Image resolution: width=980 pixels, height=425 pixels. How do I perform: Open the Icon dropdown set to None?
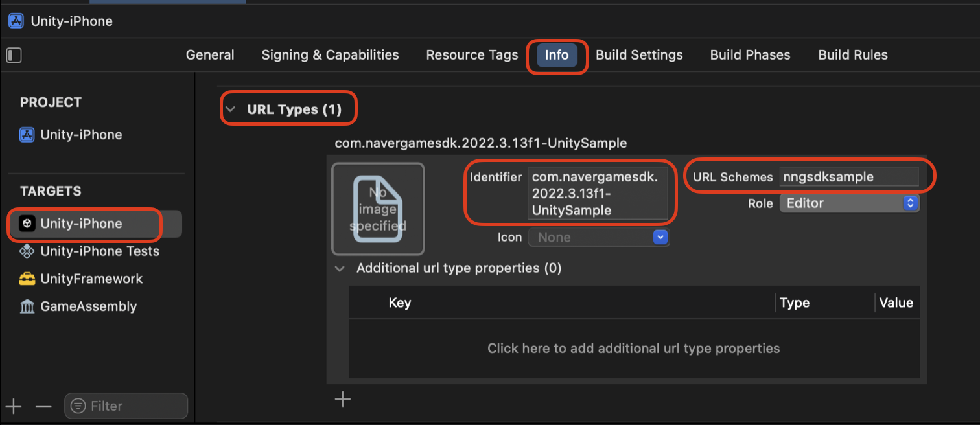pos(599,238)
